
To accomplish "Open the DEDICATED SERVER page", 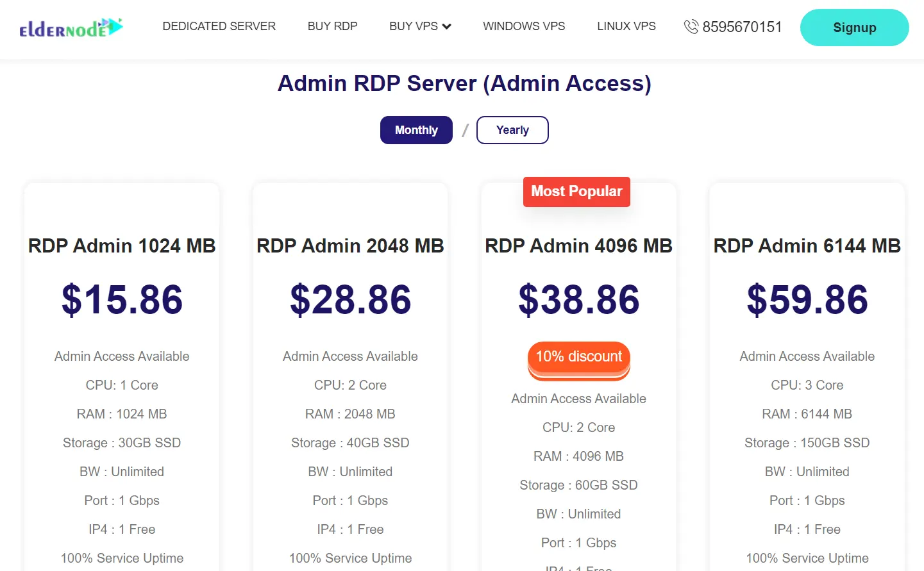I will click(219, 26).
